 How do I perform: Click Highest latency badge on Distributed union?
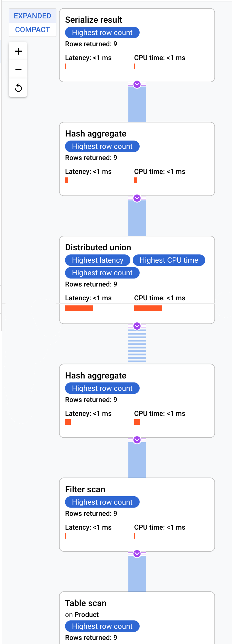point(98,260)
